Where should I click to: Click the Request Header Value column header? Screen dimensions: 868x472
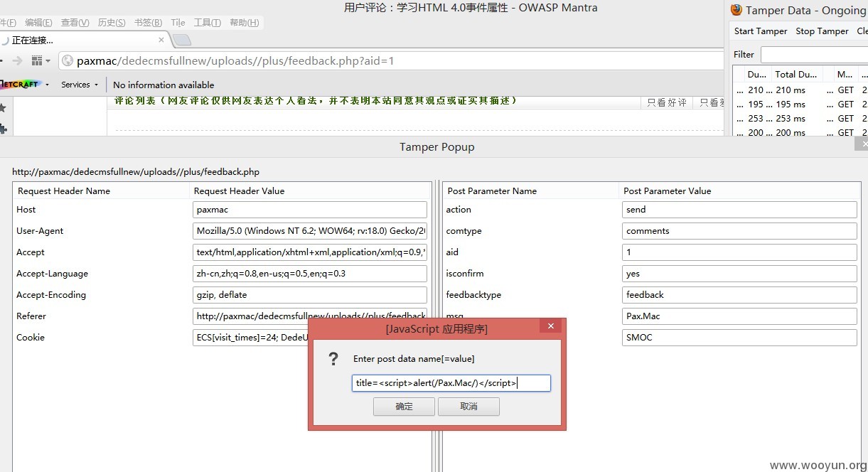click(311, 191)
